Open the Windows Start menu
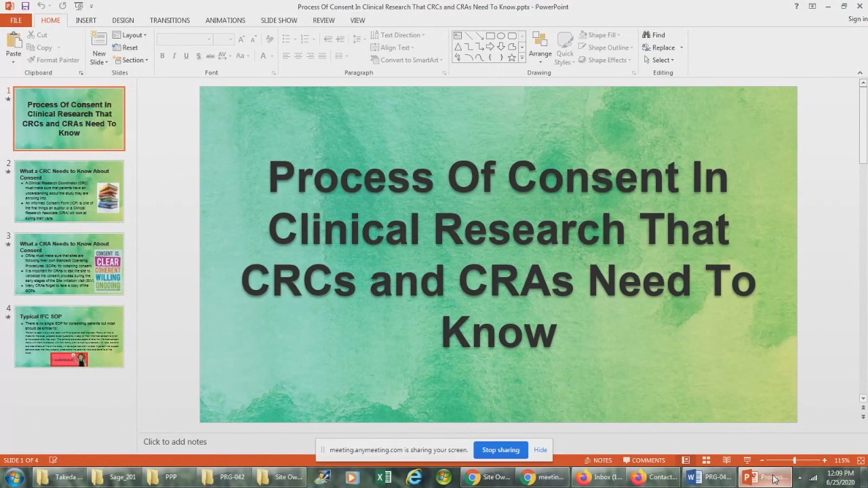The height and width of the screenshot is (488, 868). (14, 477)
